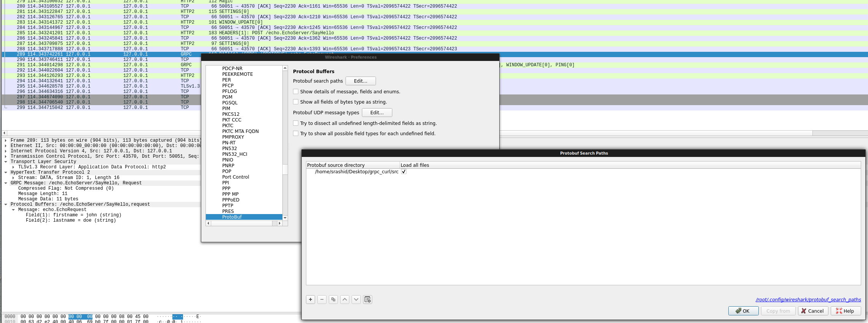Add a new protobuf search path entry
This screenshot has height=323, width=868.
(311, 299)
